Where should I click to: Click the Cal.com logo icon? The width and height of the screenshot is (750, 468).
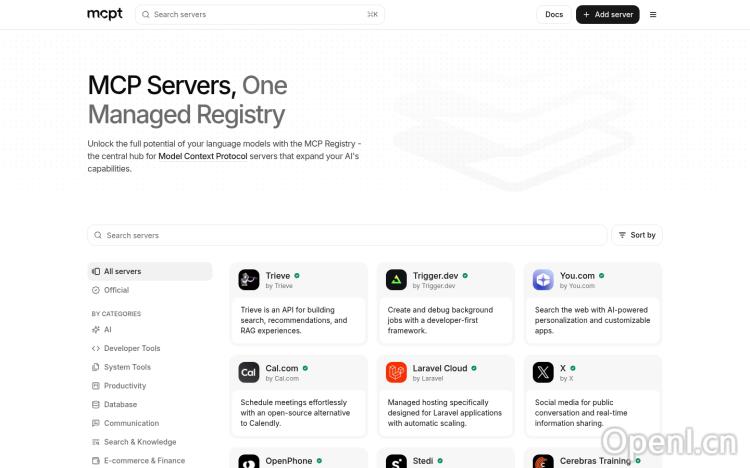tap(249, 373)
